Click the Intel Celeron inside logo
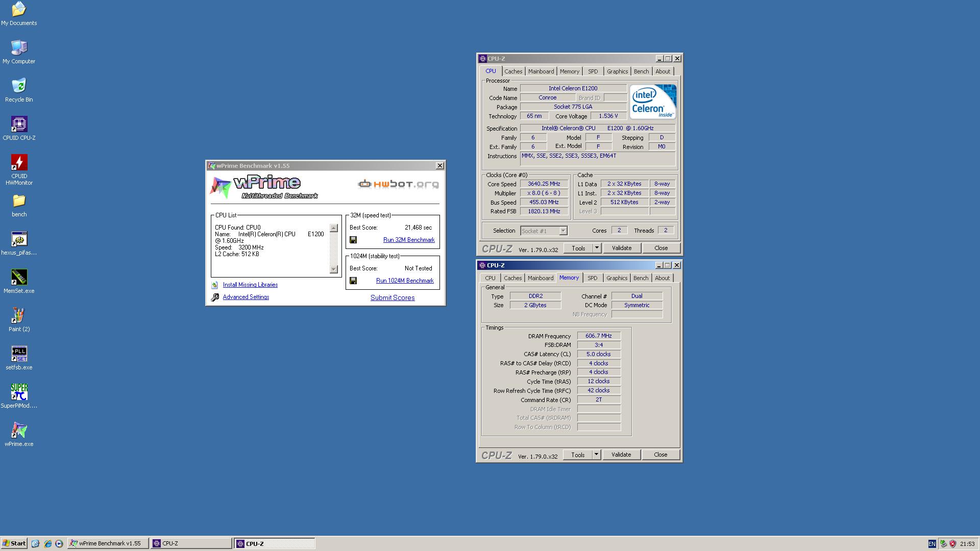The image size is (980, 551). [x=653, y=102]
